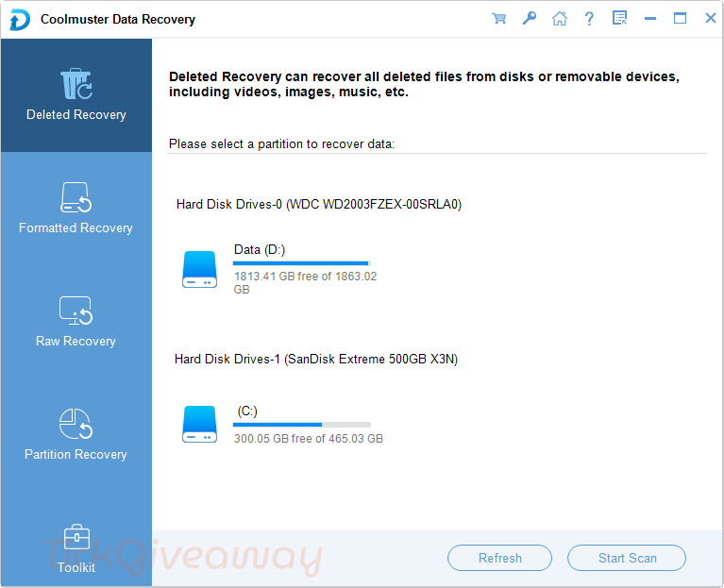Click the Coolmuster logo icon
Screen dimensions: 724x588
coord(20,21)
